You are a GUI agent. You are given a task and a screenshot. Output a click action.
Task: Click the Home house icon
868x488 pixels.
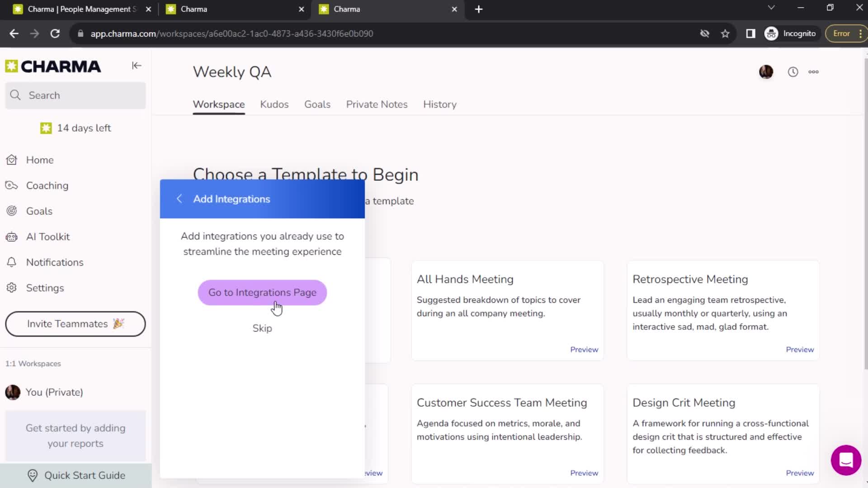point(12,160)
